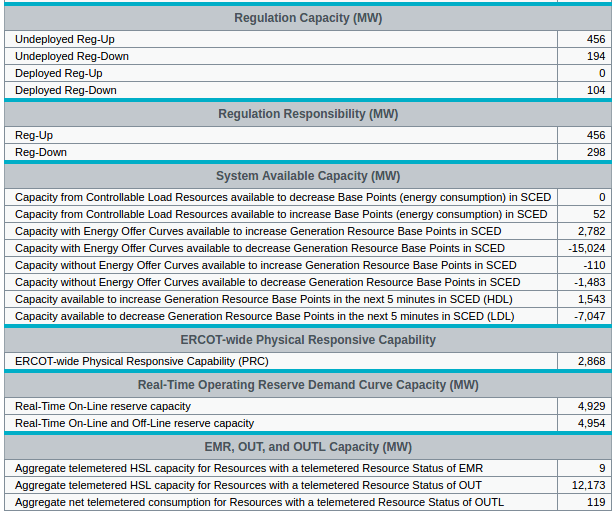Select the value 2,782

point(591,231)
